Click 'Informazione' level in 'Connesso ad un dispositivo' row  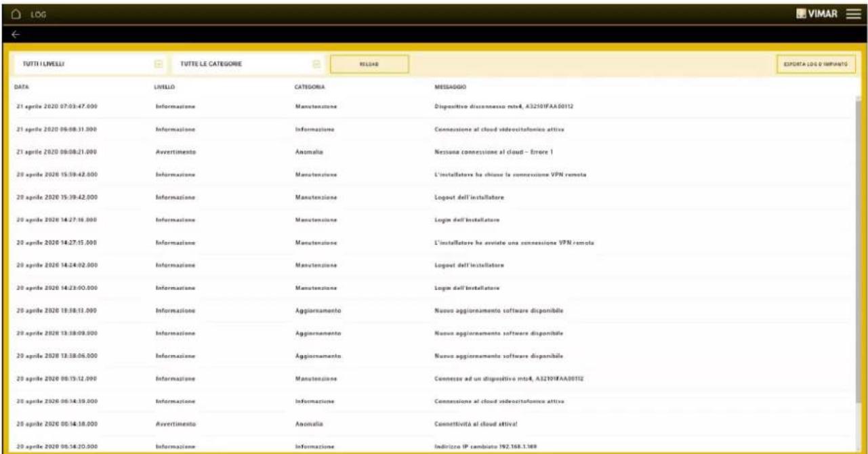(x=175, y=379)
